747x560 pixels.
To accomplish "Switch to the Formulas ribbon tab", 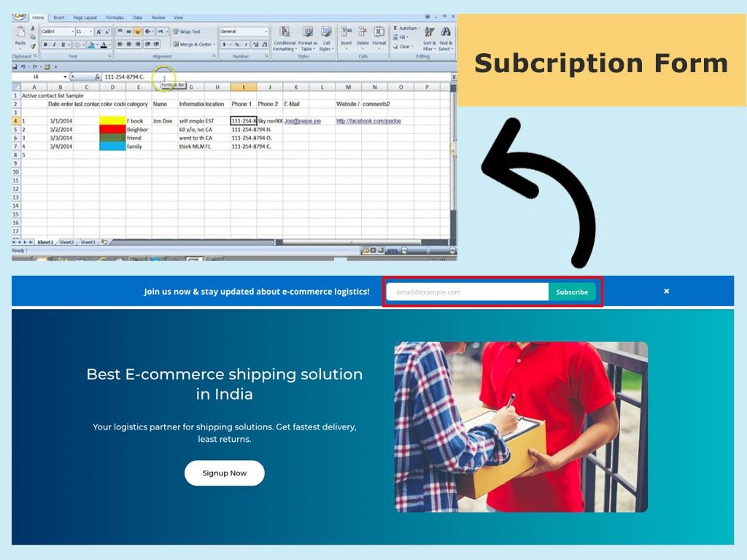I will pyautogui.click(x=115, y=17).
